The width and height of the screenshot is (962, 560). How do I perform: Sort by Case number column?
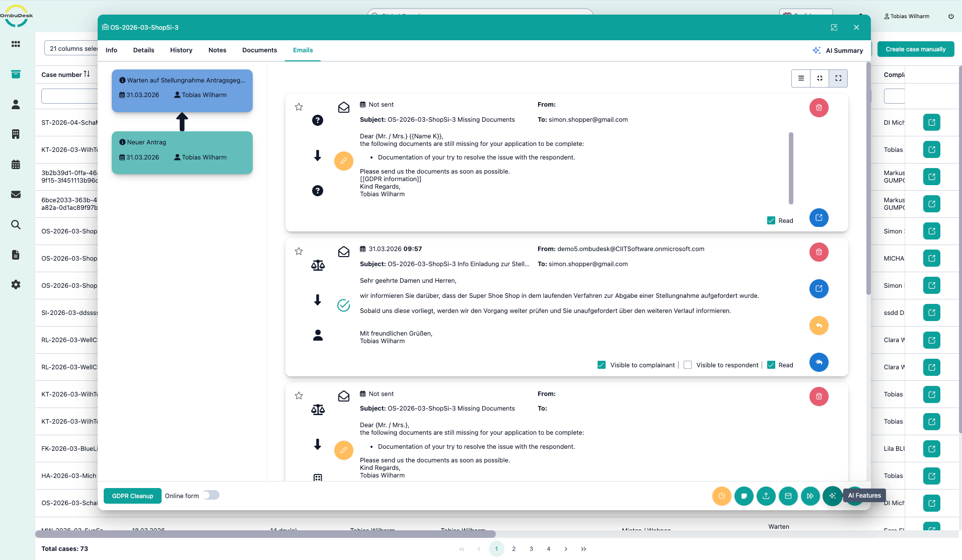coord(87,74)
